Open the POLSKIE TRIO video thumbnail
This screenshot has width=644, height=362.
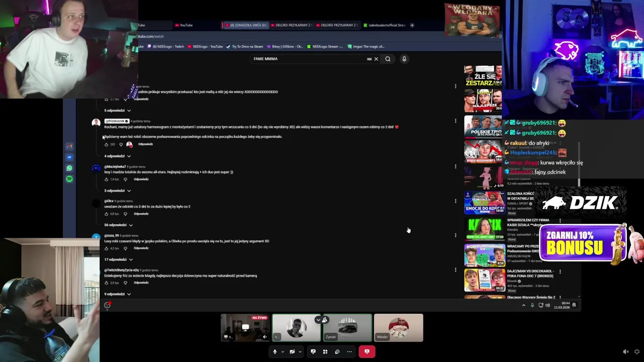(x=483, y=126)
